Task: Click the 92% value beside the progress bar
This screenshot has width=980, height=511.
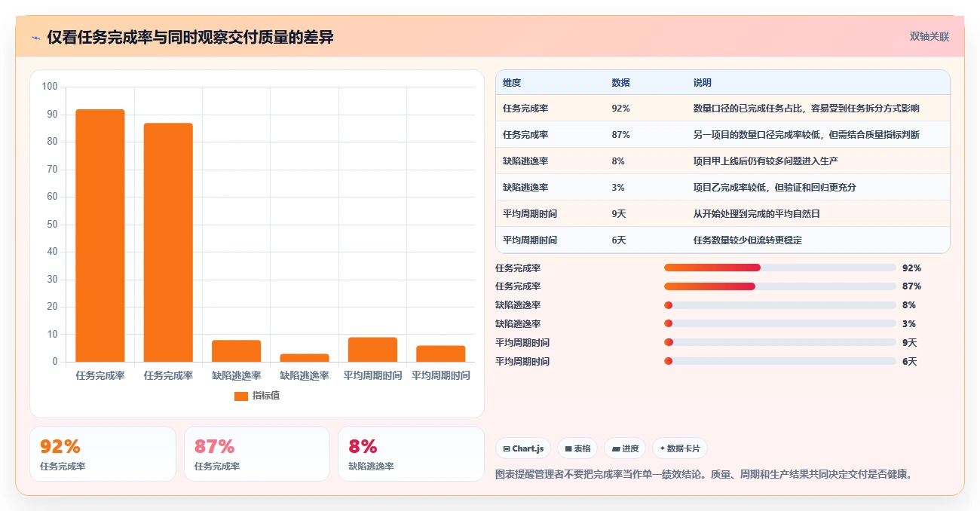Action: tap(911, 268)
